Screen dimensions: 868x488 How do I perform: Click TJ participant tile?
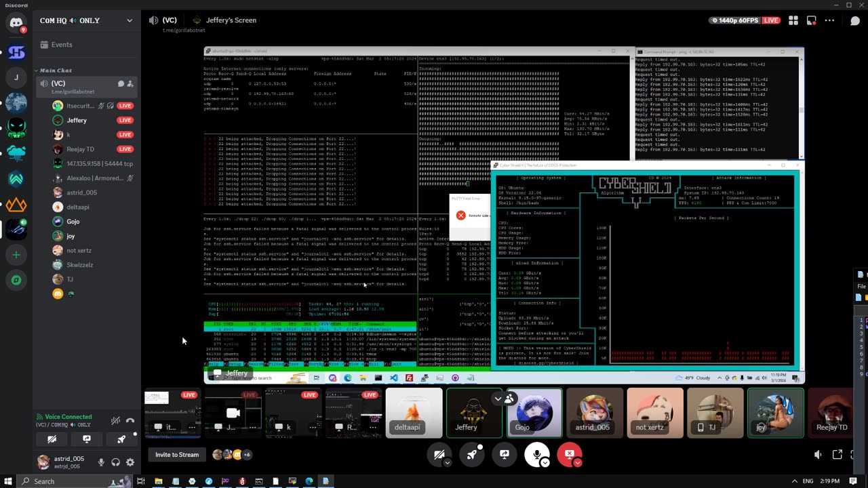tap(715, 412)
